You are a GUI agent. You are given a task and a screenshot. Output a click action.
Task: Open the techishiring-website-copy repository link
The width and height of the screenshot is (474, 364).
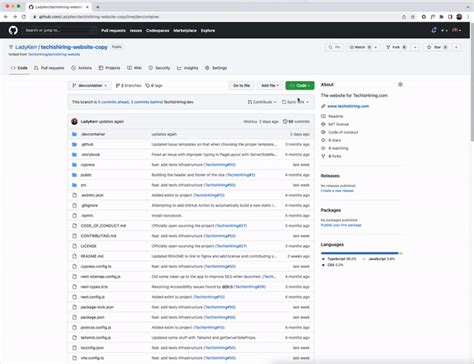[x=74, y=47]
